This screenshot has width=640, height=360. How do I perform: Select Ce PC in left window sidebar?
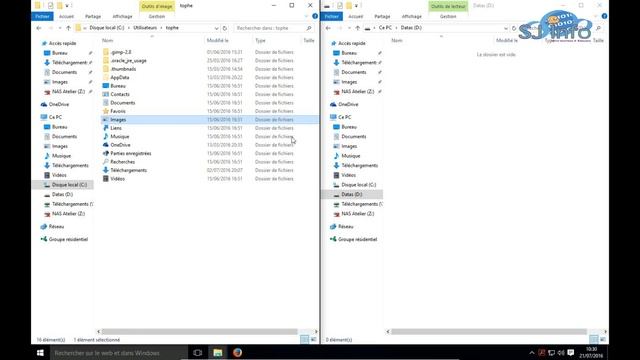(55, 117)
